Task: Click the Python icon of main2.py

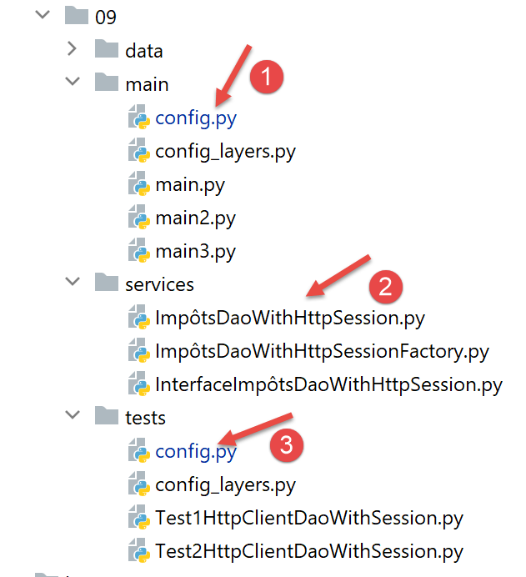Action: click(x=139, y=217)
